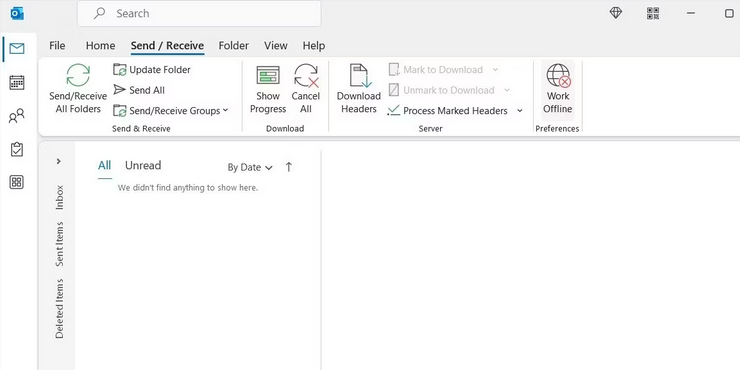This screenshot has width=740, height=370.
Task: Expand the collapsed folder pane chevron
Action: 59,161
